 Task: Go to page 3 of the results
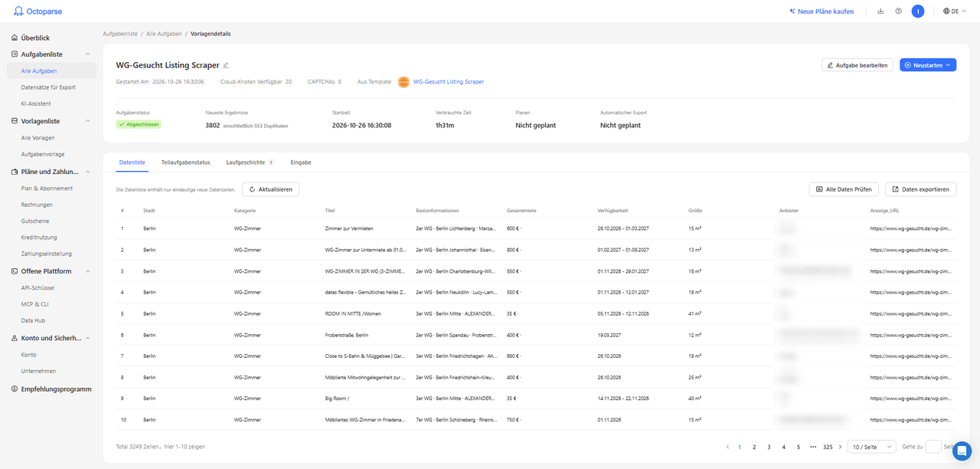pos(769,447)
